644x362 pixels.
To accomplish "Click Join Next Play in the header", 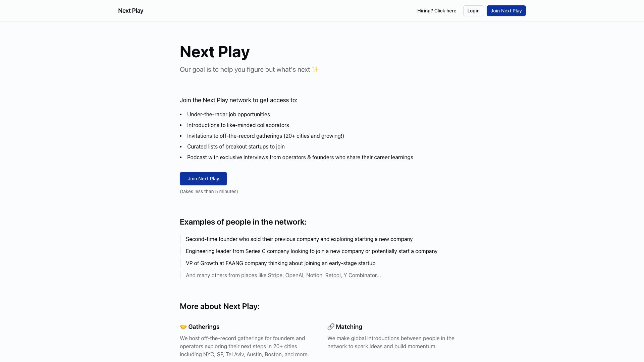I will (x=506, y=10).
